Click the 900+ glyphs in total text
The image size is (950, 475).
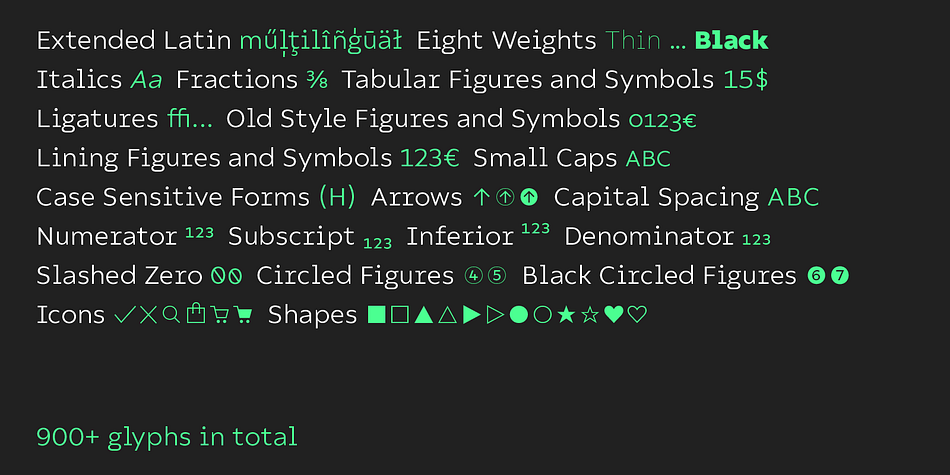coord(167,437)
